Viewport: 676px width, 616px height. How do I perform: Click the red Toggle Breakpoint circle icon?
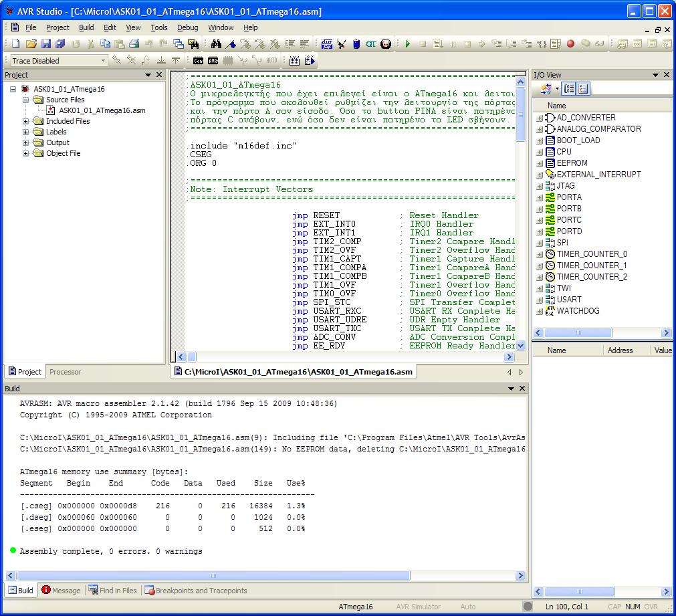(570, 44)
